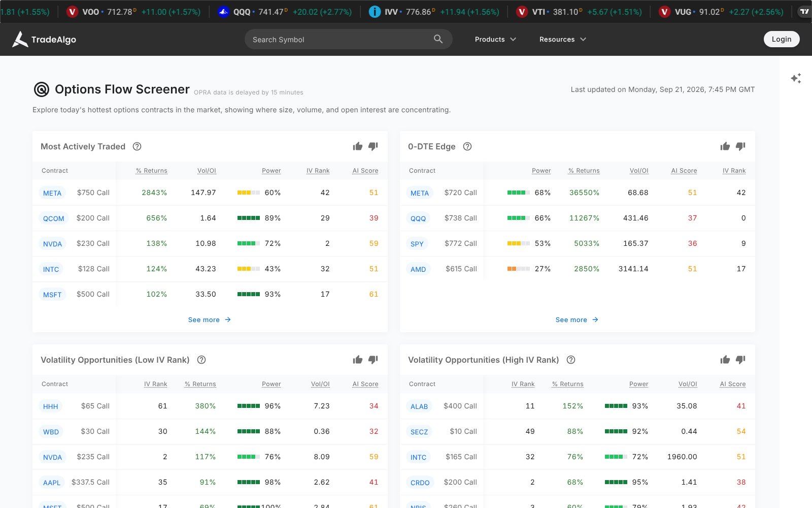Click the VOO ticker logo

(x=73, y=12)
